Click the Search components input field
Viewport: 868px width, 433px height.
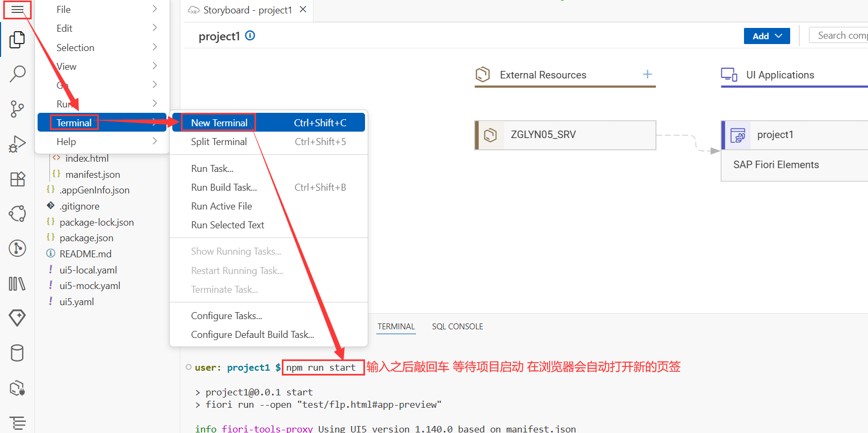pos(838,35)
